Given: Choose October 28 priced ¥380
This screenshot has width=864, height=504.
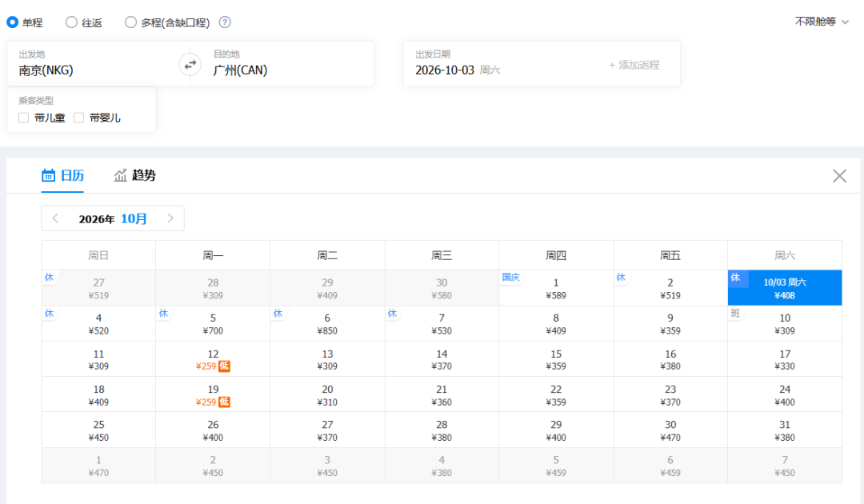Looking at the screenshot, I should [442, 430].
